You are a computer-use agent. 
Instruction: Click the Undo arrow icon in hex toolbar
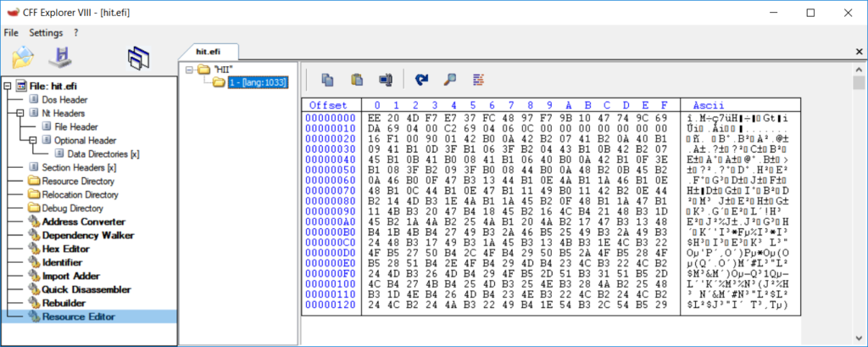[422, 80]
